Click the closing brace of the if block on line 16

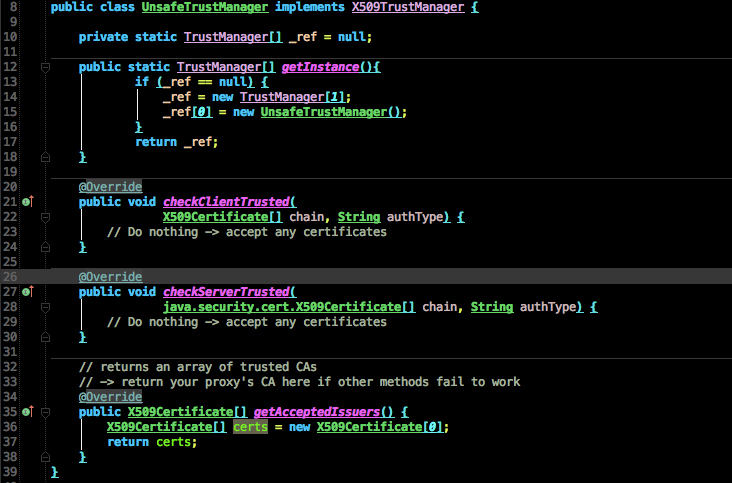click(x=139, y=127)
